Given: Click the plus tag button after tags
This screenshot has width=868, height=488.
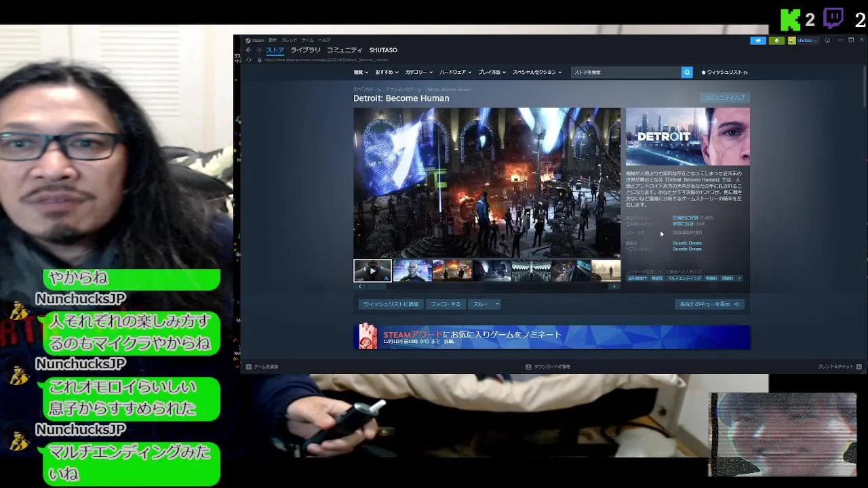Looking at the screenshot, I should [740, 278].
